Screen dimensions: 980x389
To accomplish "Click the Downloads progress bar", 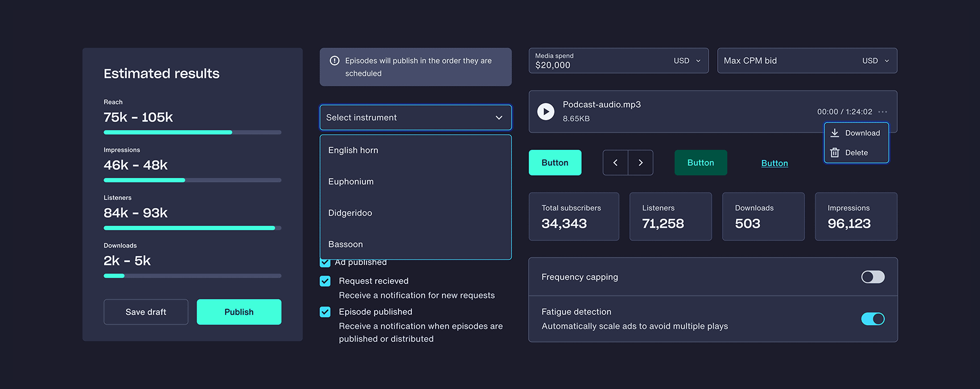I will click(193, 276).
